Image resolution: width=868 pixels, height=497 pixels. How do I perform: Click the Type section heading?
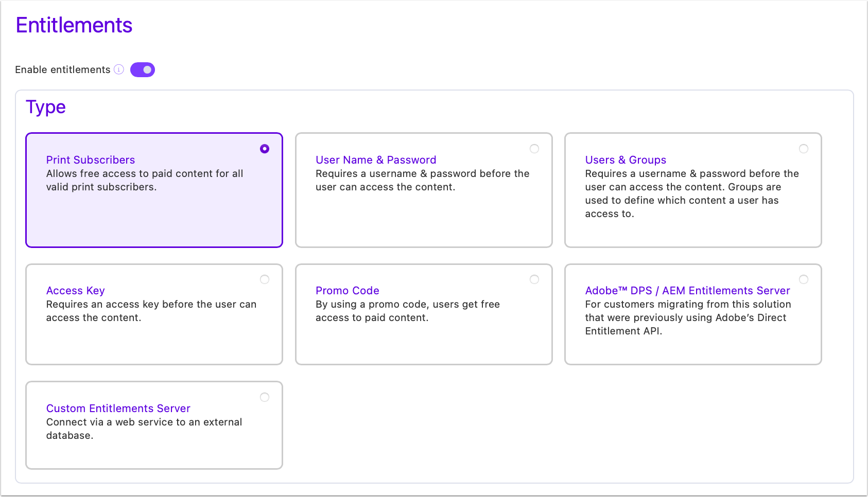46,107
